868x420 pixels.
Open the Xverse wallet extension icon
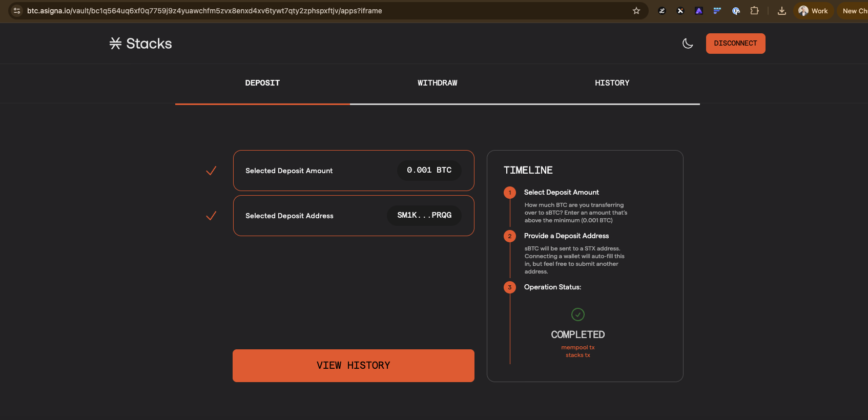click(x=680, y=11)
